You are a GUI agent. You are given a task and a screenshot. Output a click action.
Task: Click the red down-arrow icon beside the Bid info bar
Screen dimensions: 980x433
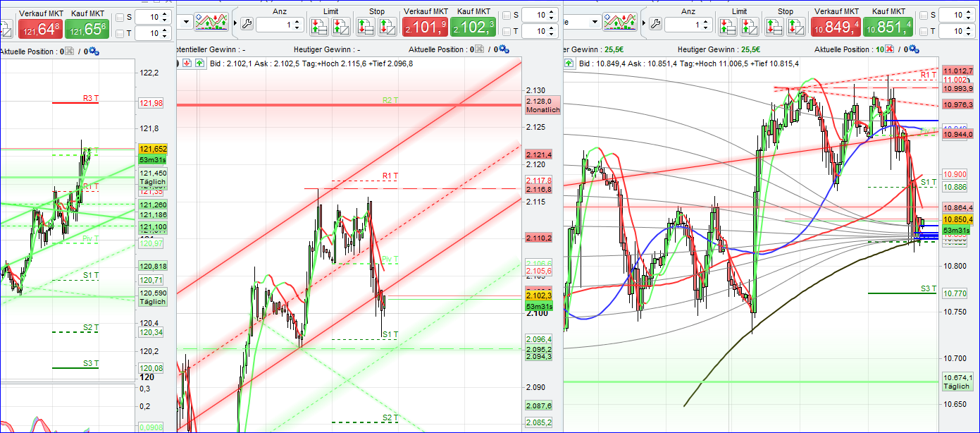click(187, 63)
